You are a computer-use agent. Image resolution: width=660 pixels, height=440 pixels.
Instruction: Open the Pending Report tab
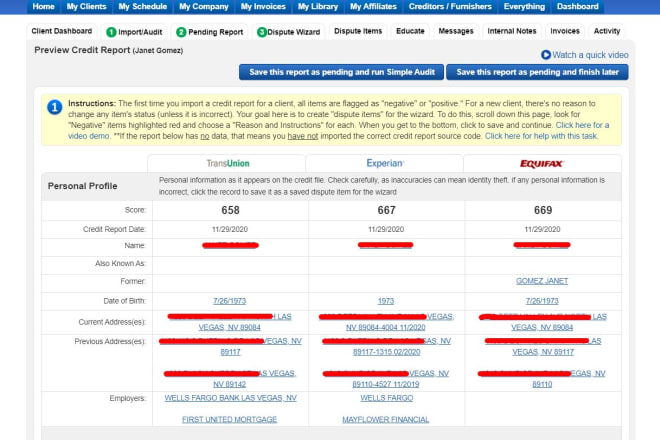tap(210, 32)
